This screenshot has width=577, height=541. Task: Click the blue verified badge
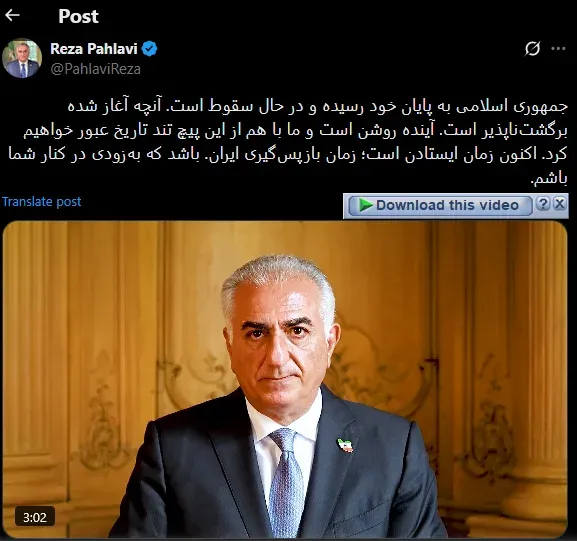150,49
